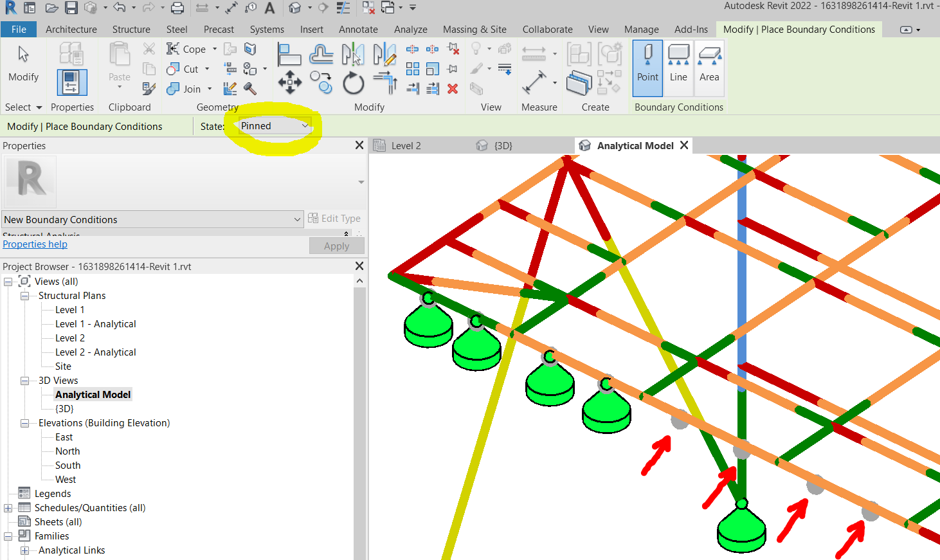The width and height of the screenshot is (940, 560).
Task: Keep Point boundary condition toggled active
Action: tap(647, 67)
